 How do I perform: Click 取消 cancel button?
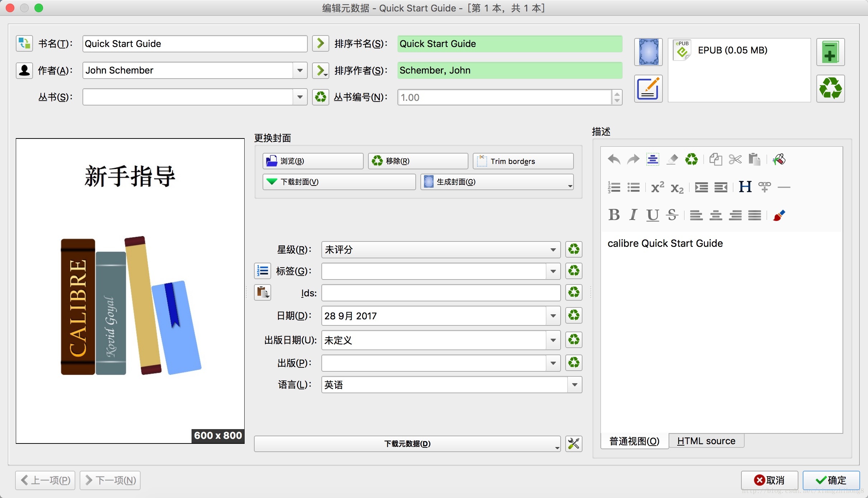click(x=769, y=480)
